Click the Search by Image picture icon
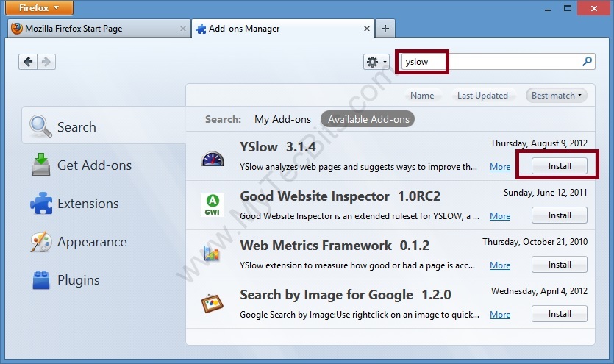 tap(213, 303)
